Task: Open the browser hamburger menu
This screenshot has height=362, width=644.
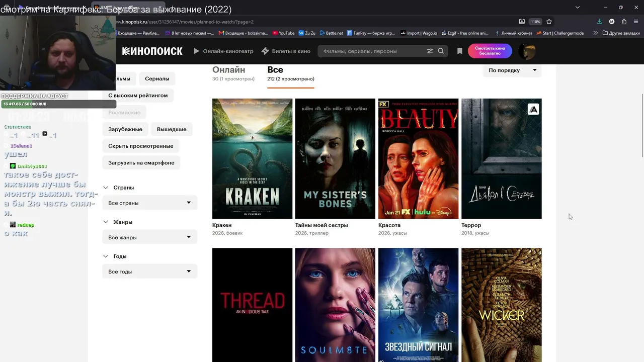Action: [x=636, y=22]
